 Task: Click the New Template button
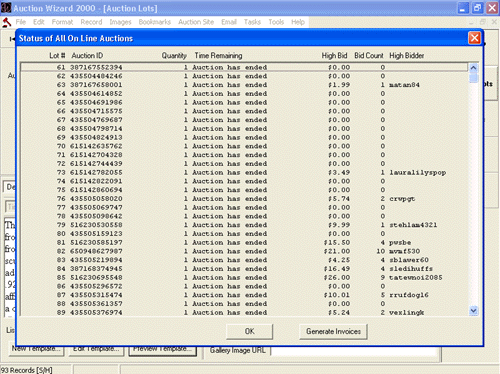36,349
